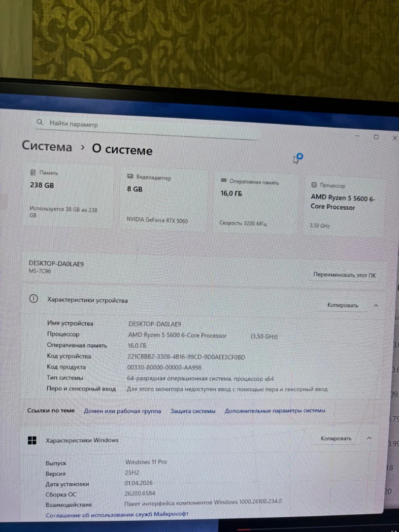Select 'Используется 38 GB из 238 GB' text
The image size is (399, 532).
[x=64, y=212]
